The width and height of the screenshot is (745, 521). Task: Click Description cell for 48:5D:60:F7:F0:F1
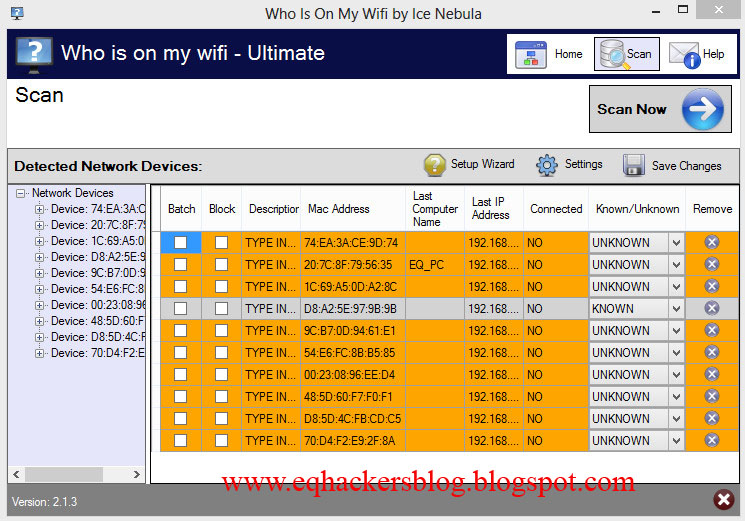click(271, 397)
